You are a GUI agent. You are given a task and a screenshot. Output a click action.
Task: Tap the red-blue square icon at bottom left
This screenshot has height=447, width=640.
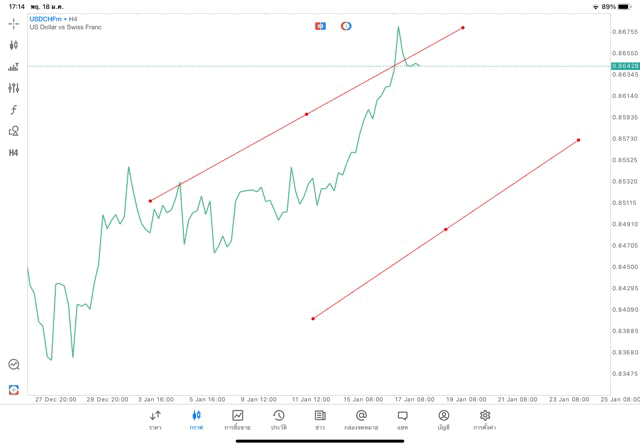coord(14,389)
